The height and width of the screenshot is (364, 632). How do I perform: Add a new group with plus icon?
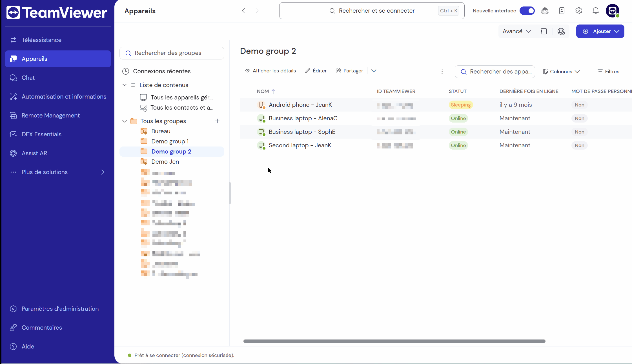coord(217,121)
